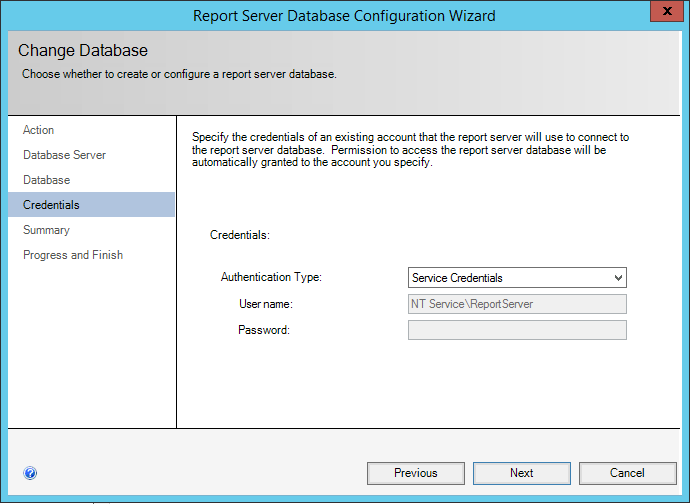Go to the Database Server step
Viewport: 690px width, 504px height.
(x=64, y=155)
